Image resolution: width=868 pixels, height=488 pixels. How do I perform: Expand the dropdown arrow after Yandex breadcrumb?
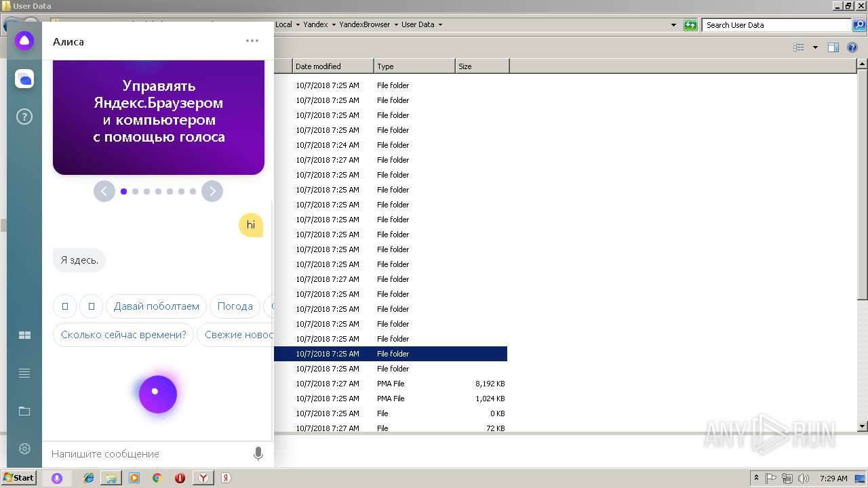coord(334,25)
